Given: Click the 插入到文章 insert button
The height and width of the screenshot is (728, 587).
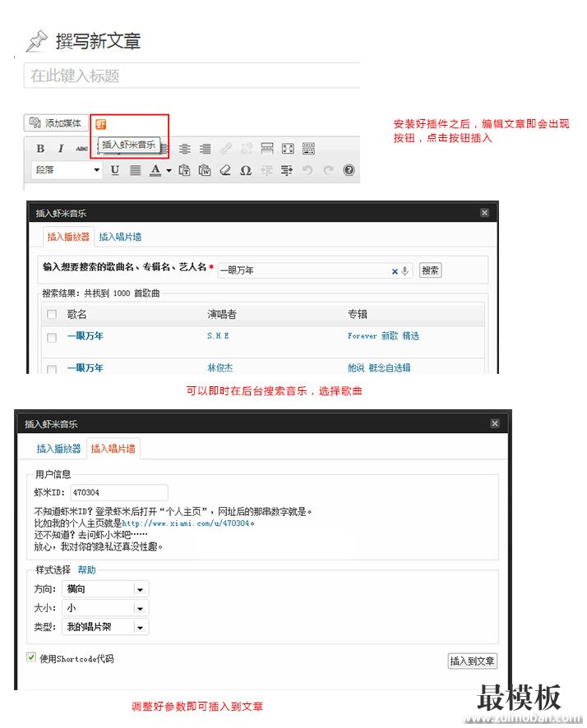Looking at the screenshot, I should click(x=472, y=661).
